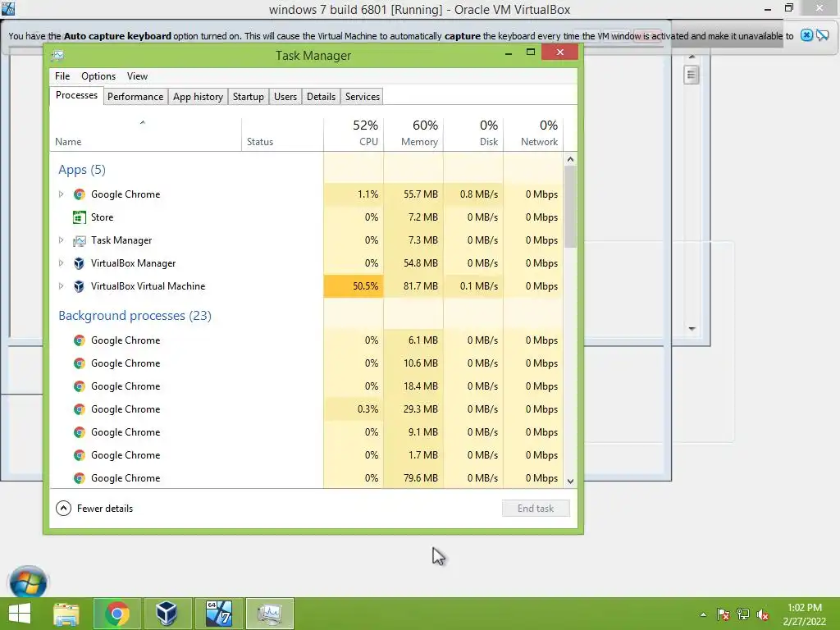Sort processes by CPU column
840x630 pixels.
(x=354, y=134)
